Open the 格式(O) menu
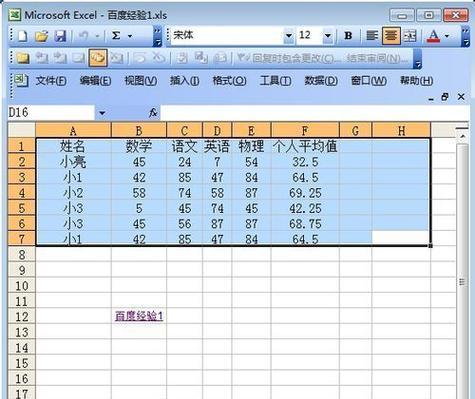The height and width of the screenshot is (399, 475). 229,81
